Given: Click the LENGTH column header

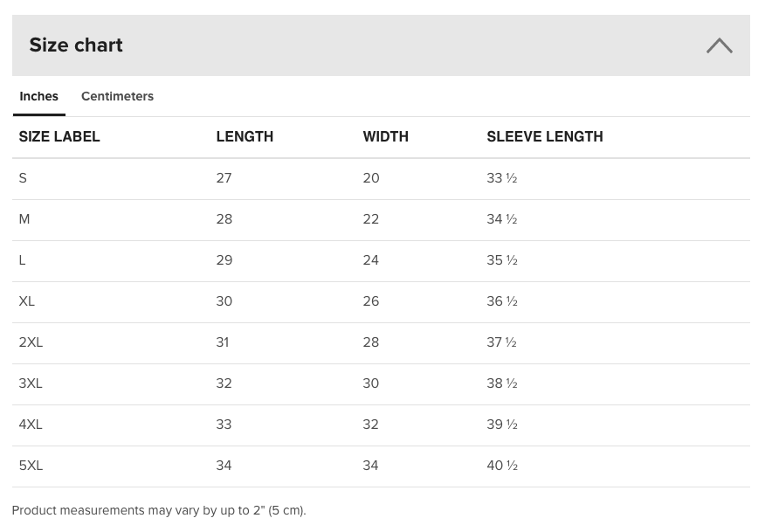Looking at the screenshot, I should [x=245, y=136].
